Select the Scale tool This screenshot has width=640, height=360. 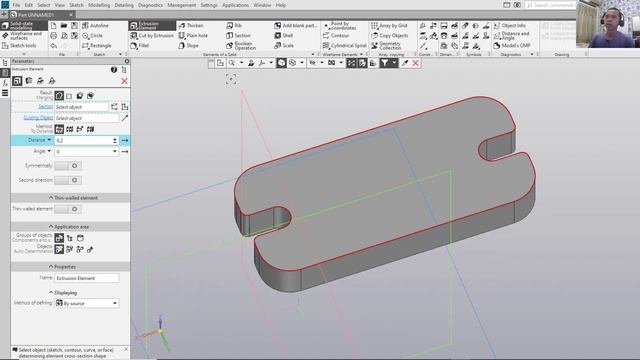[284, 46]
